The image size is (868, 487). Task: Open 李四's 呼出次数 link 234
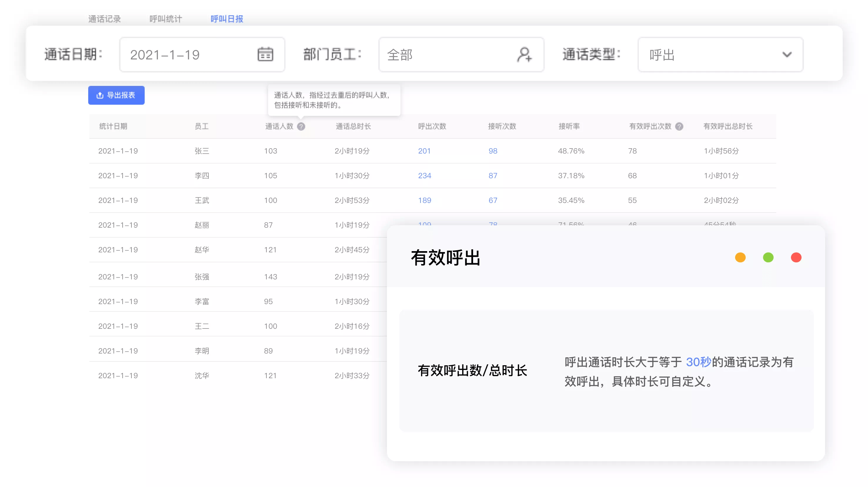(425, 176)
